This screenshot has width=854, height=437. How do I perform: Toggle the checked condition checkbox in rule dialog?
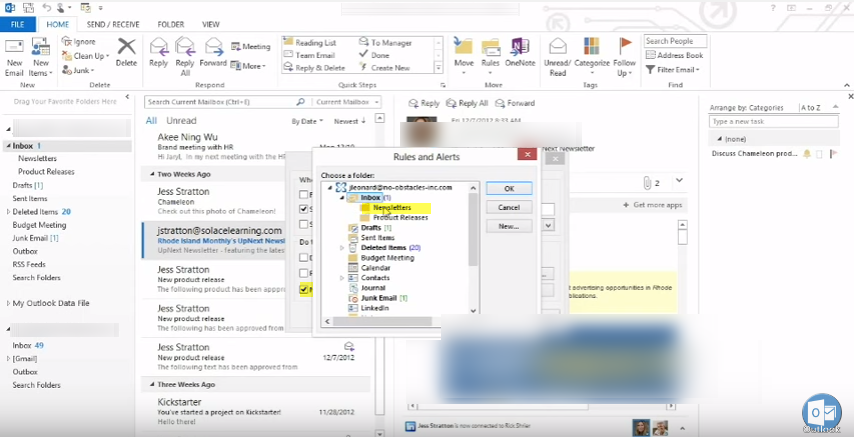[303, 209]
